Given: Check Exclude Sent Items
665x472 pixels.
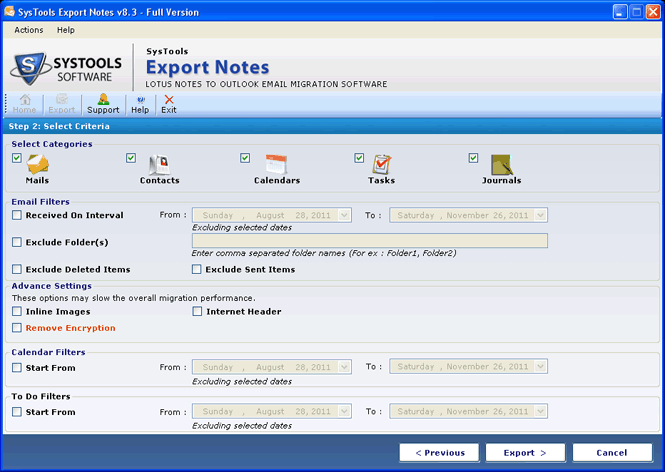Looking at the screenshot, I should click(196, 269).
